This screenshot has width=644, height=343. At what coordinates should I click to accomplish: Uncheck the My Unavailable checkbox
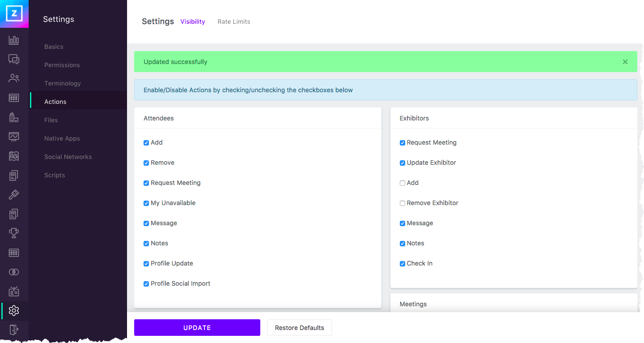[146, 203]
